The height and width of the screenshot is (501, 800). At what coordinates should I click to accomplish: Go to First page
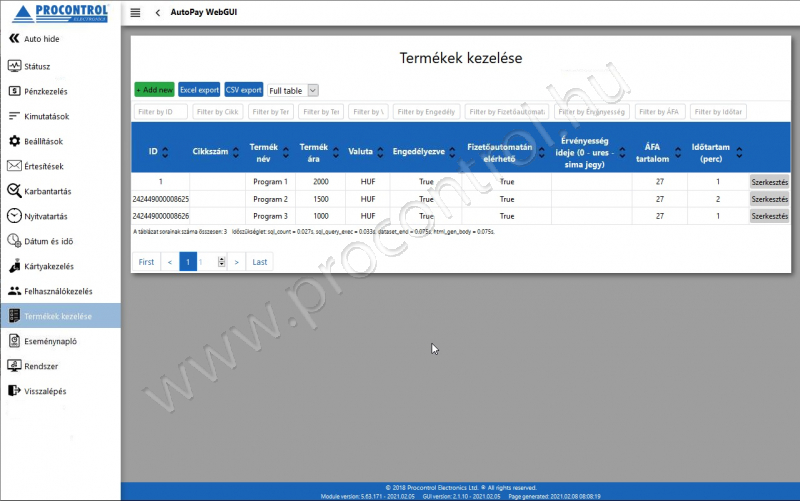click(x=146, y=262)
